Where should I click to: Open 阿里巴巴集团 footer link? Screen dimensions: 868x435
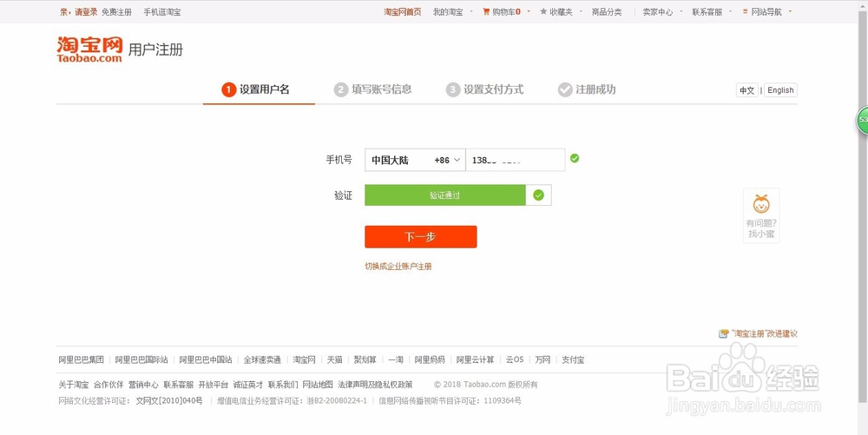click(x=82, y=359)
